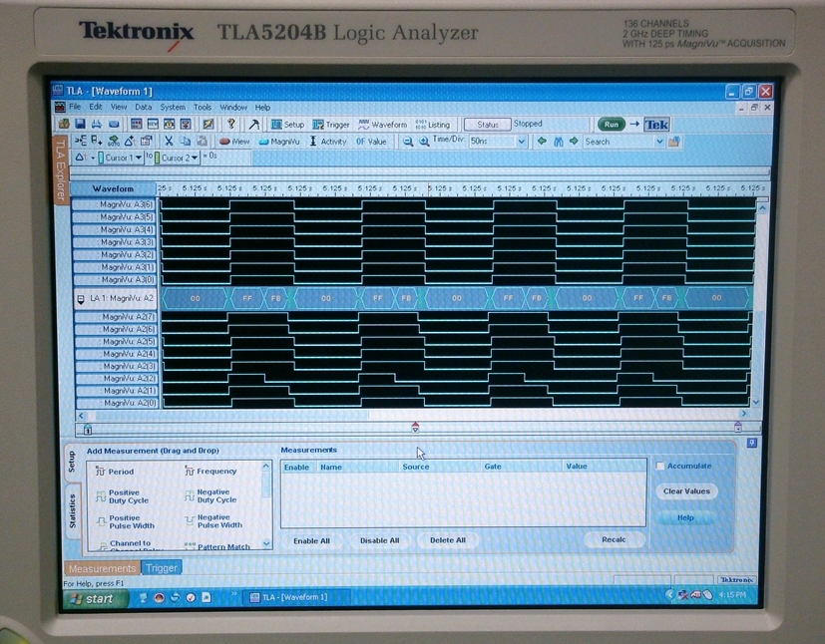
Task: Select the Positive Duty Cycle measurement
Action: click(x=123, y=496)
